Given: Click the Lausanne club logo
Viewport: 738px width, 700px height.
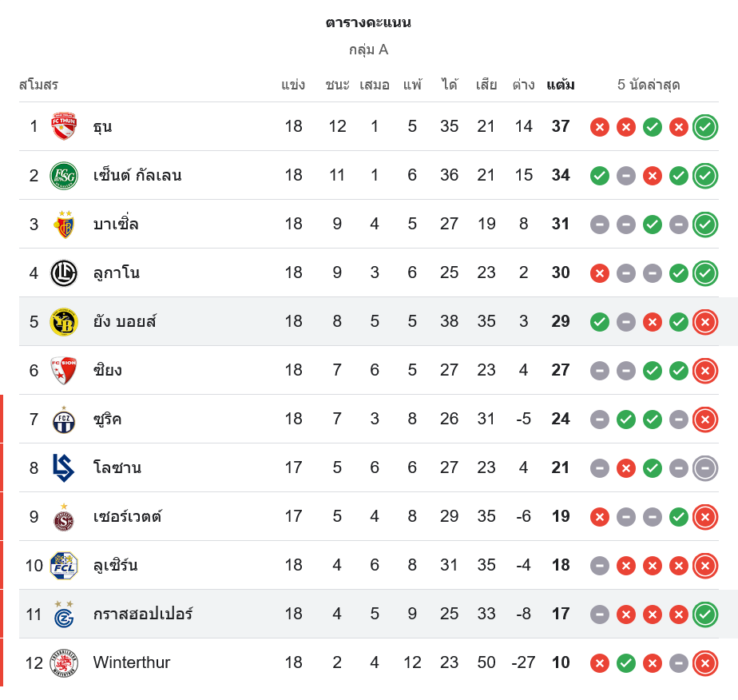Looking at the screenshot, I should click(64, 468).
